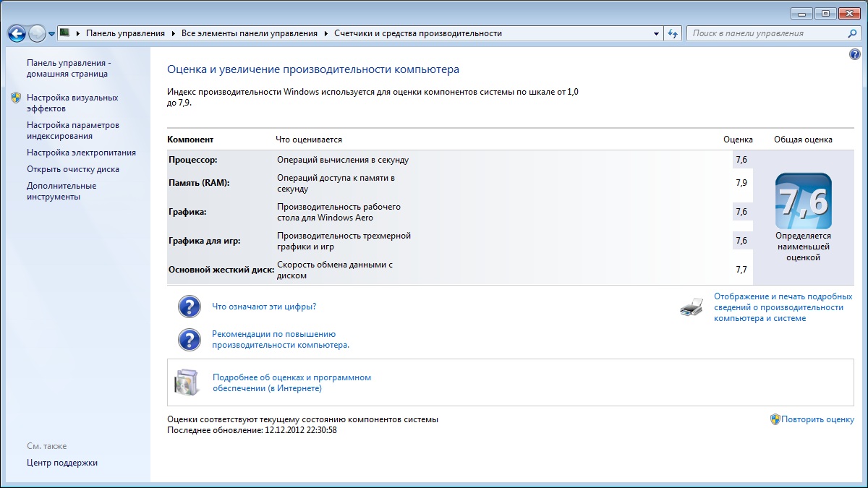Open the help question mark icon
The height and width of the screenshot is (488, 868).
click(x=854, y=55)
